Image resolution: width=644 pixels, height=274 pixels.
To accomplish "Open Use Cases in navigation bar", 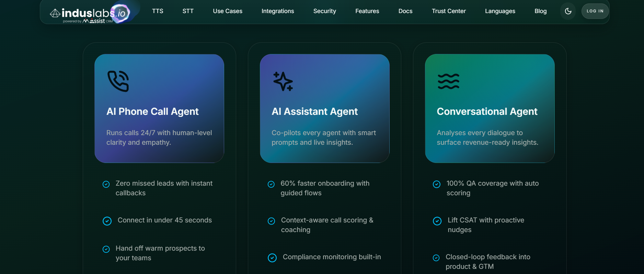I will pos(228,11).
